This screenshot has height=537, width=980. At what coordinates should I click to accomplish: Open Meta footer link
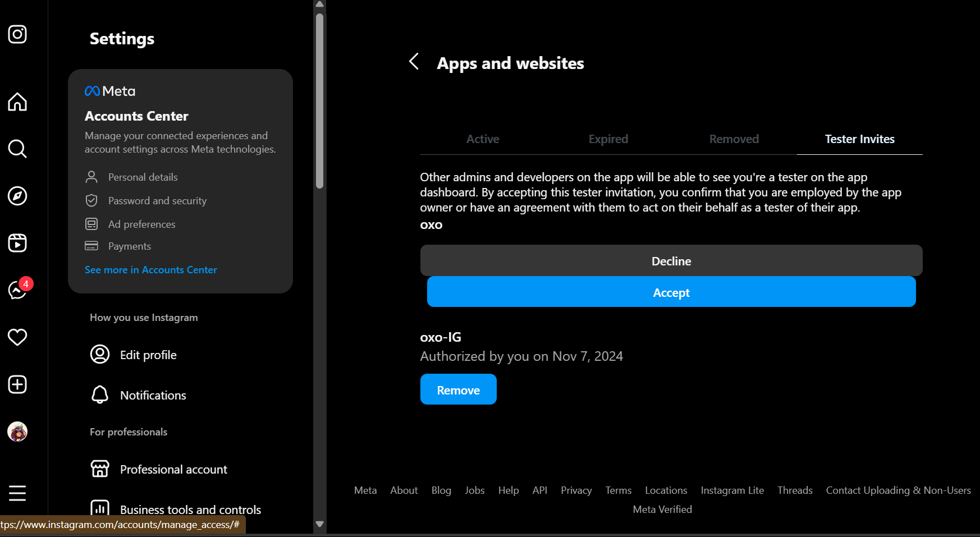pyautogui.click(x=365, y=490)
